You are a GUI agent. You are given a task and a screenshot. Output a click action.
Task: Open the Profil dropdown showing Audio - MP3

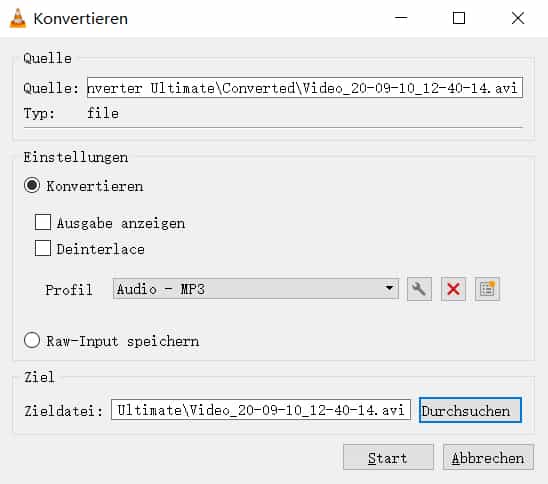point(255,289)
